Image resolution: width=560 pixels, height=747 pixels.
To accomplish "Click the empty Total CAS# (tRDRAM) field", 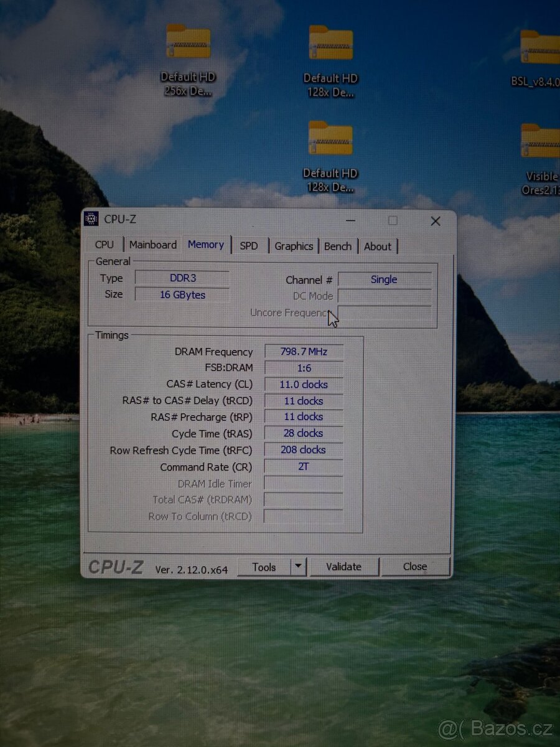I will [x=304, y=499].
